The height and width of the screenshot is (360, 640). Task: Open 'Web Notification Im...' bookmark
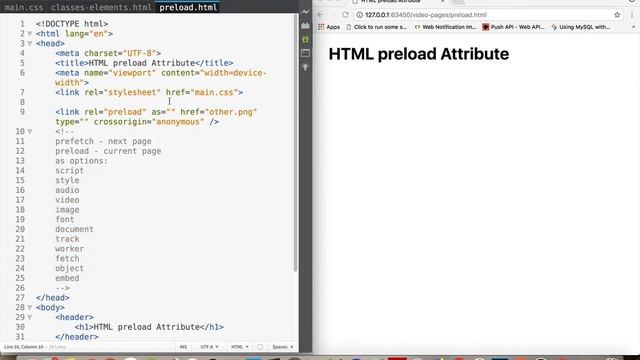445,27
